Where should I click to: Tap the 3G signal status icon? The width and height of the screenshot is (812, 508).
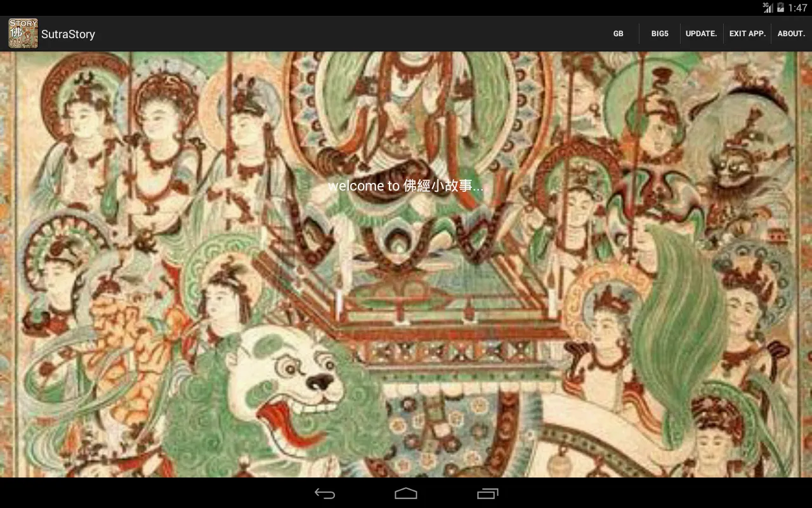(x=768, y=8)
